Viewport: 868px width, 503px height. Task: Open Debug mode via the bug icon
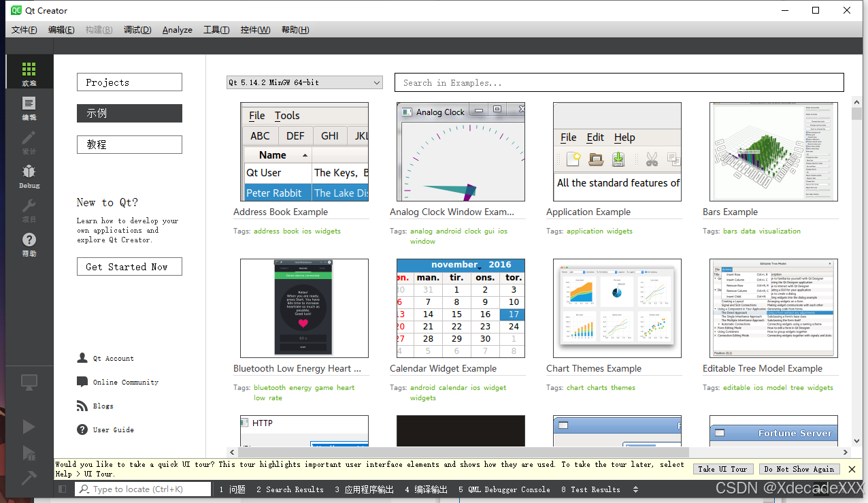click(x=29, y=172)
